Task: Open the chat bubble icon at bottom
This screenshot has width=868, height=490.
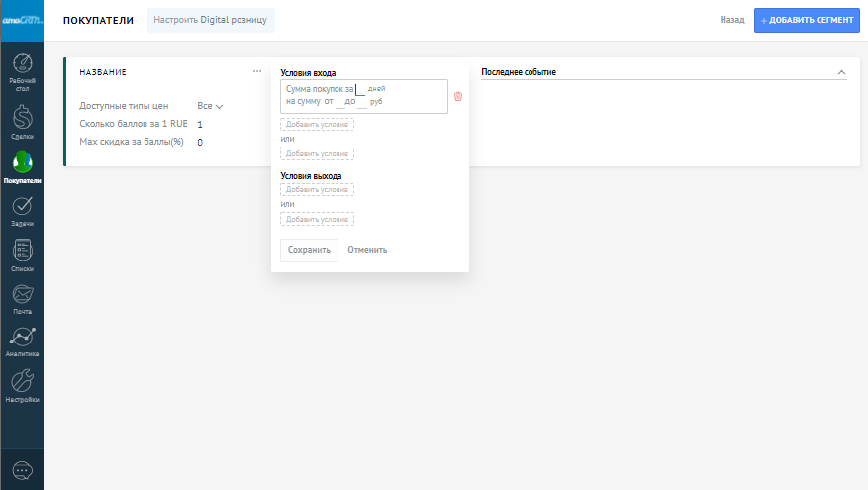Action: pyautogui.click(x=21, y=469)
